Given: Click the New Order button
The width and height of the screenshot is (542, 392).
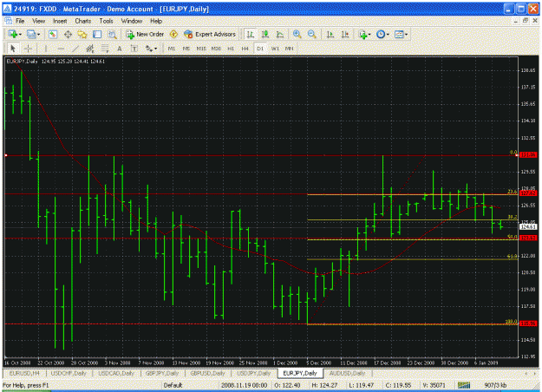Looking at the screenshot, I should coord(145,34).
